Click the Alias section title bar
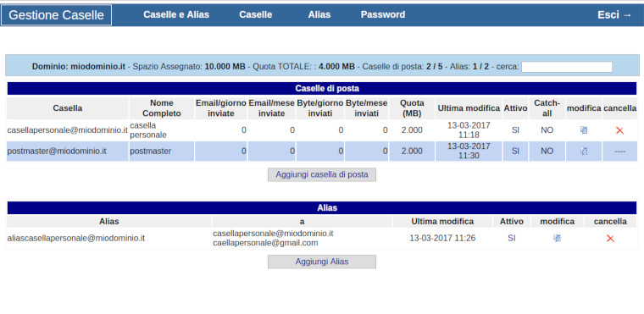Screen dimensions: 644x314 322,208
